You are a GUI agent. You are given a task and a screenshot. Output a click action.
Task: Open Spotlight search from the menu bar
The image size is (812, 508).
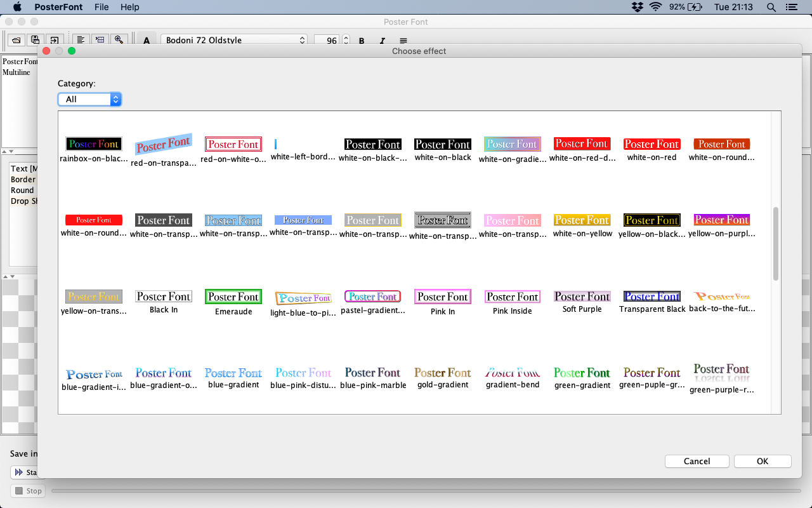click(771, 7)
